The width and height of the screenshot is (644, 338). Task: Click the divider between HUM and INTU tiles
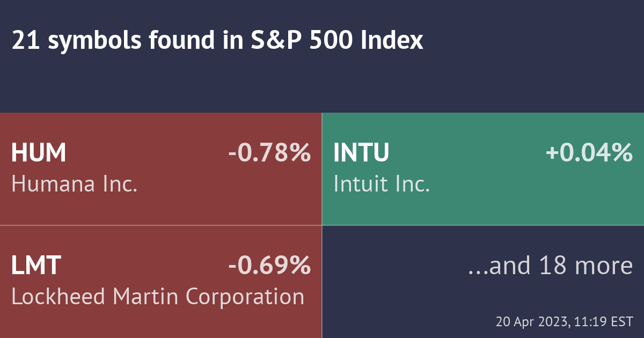(x=322, y=169)
